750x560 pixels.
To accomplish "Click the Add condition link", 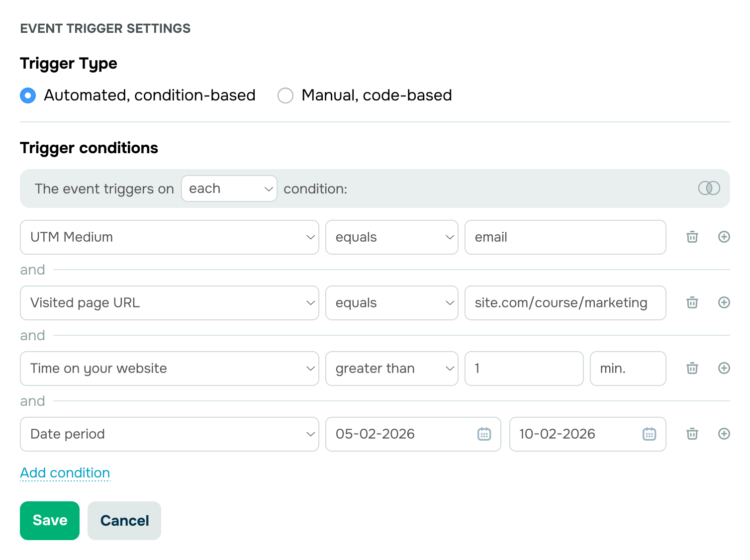I will tap(65, 473).
